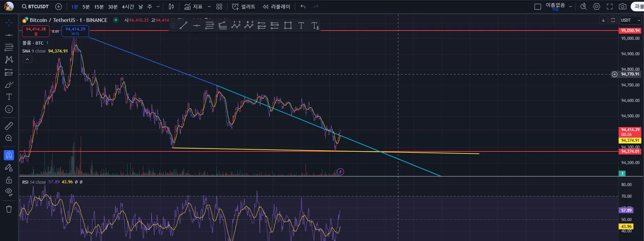Click the BTCUSDT symbol search field
This screenshot has width=644, height=241.
click(35, 7)
